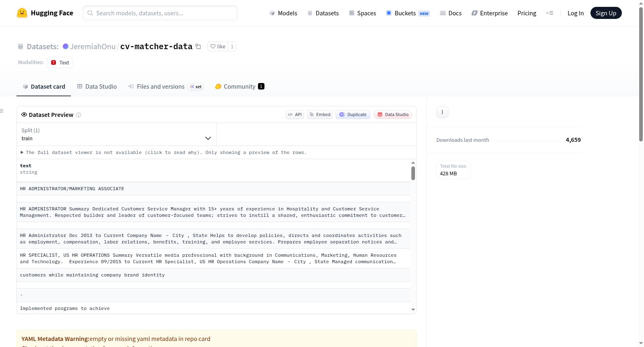Go to Datasets in top navigation
644x347 pixels.
pos(323,13)
